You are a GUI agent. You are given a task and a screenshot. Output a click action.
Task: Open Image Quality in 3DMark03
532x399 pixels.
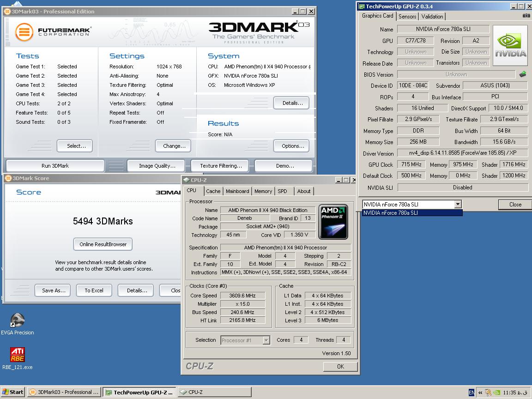tap(157, 166)
